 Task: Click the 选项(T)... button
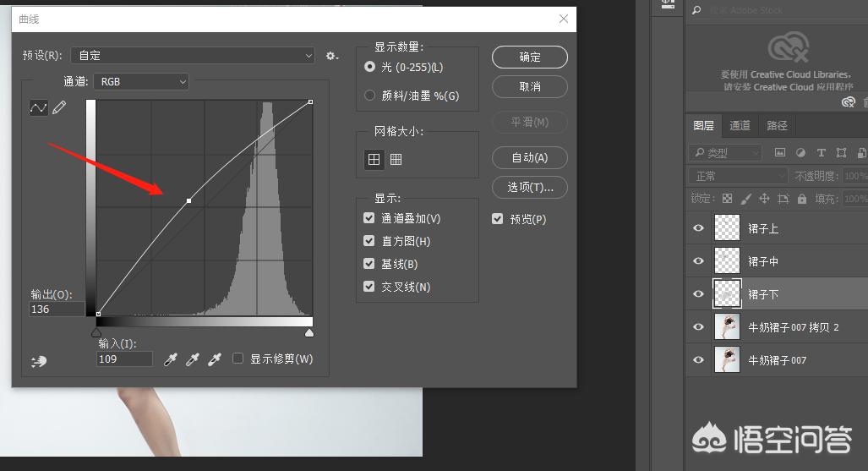530,187
